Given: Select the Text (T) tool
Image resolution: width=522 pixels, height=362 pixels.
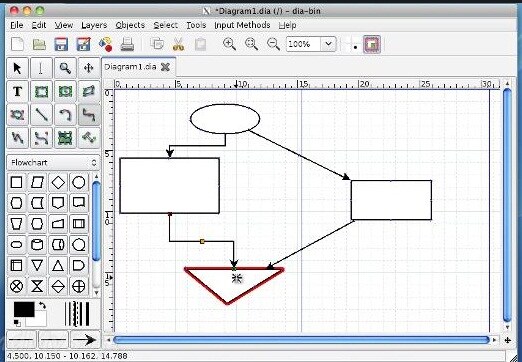Looking at the screenshot, I should click(17, 91).
